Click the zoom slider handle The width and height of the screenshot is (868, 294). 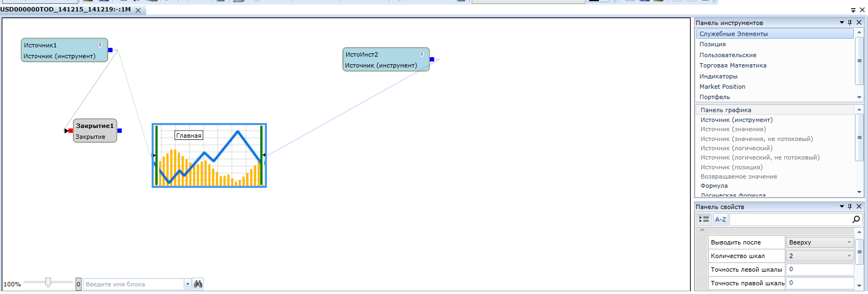coord(48,282)
